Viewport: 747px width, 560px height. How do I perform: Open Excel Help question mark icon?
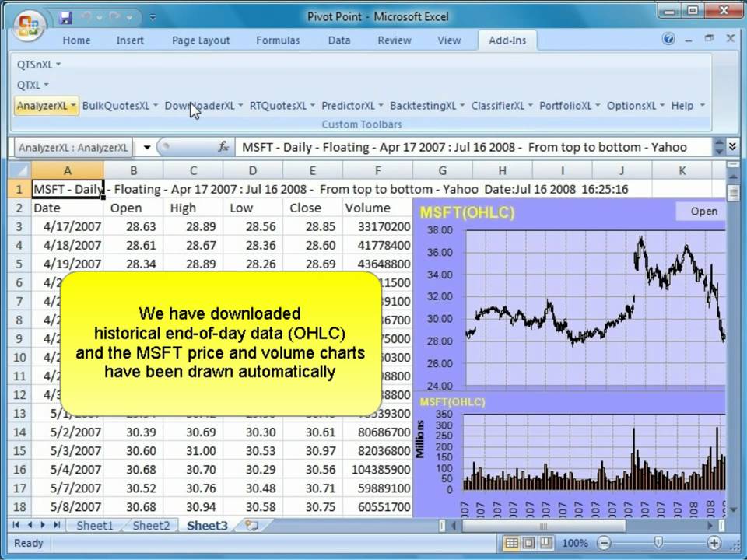tap(668, 39)
